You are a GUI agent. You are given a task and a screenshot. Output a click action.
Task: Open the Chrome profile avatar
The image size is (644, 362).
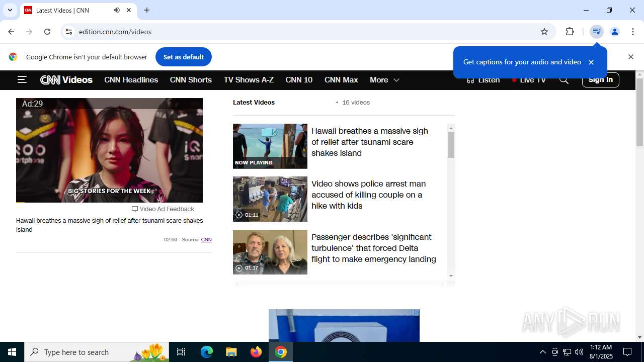615,32
